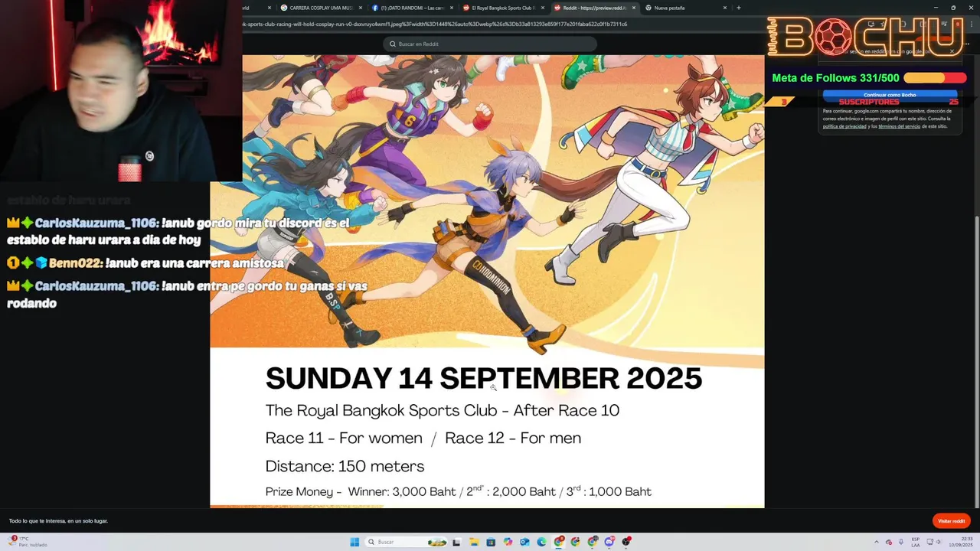
Task: Open Microsoft Edge from the taskbar
Action: pyautogui.click(x=541, y=542)
